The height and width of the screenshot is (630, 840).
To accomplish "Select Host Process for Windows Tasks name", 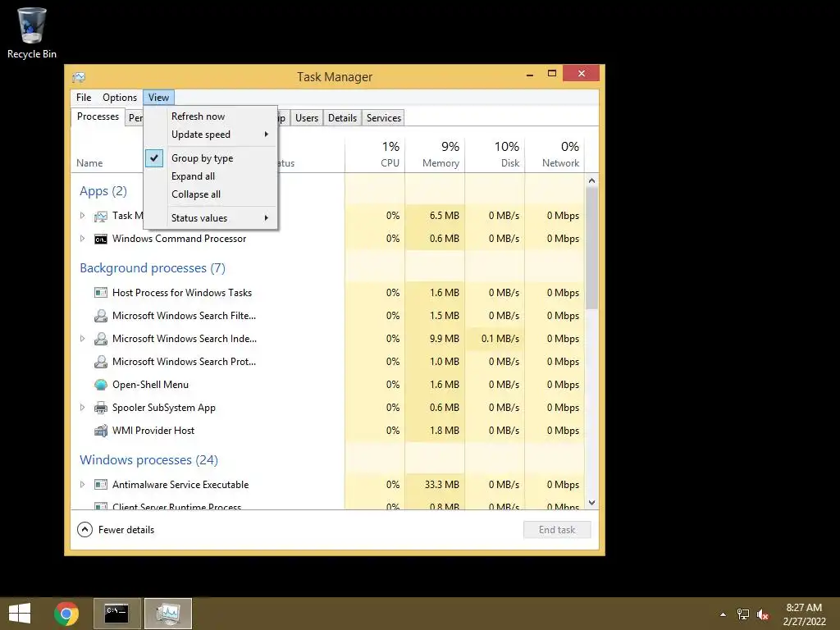I will point(182,293).
